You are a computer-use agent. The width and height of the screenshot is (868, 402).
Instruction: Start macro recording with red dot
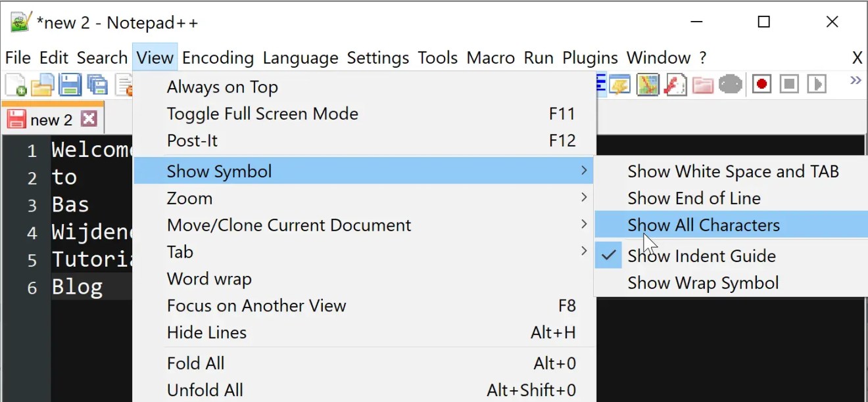pyautogui.click(x=761, y=84)
